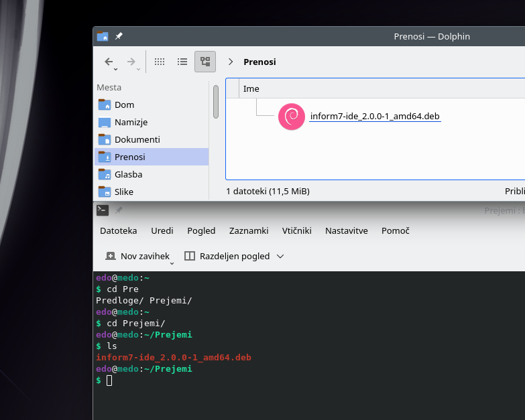Select Prenosi in the places panel
The width and height of the screenshot is (525, 420).
tap(152, 157)
